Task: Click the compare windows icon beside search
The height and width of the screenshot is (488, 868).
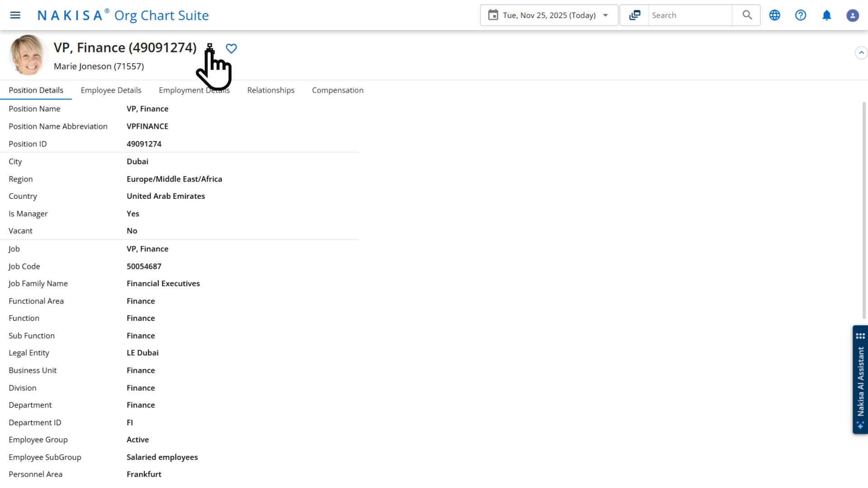Action: coord(634,15)
